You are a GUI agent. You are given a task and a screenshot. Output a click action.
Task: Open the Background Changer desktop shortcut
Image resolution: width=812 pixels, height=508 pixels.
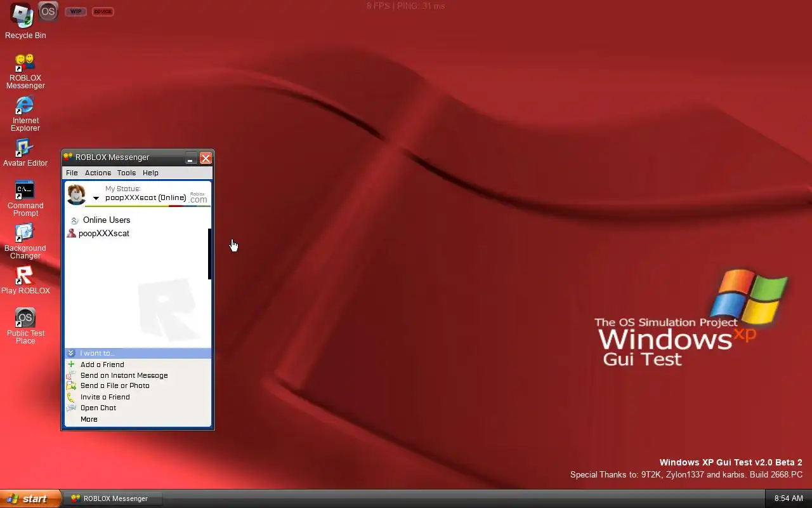[x=25, y=241]
